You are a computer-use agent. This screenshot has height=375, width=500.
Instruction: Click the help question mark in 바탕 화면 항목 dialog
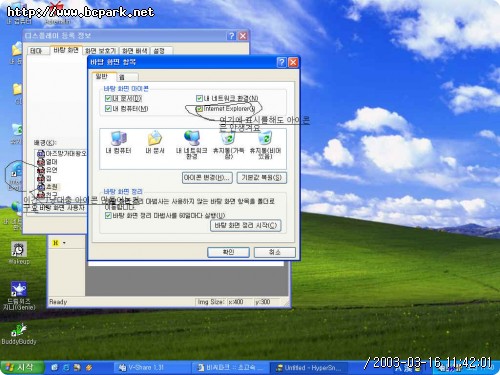[x=281, y=62]
